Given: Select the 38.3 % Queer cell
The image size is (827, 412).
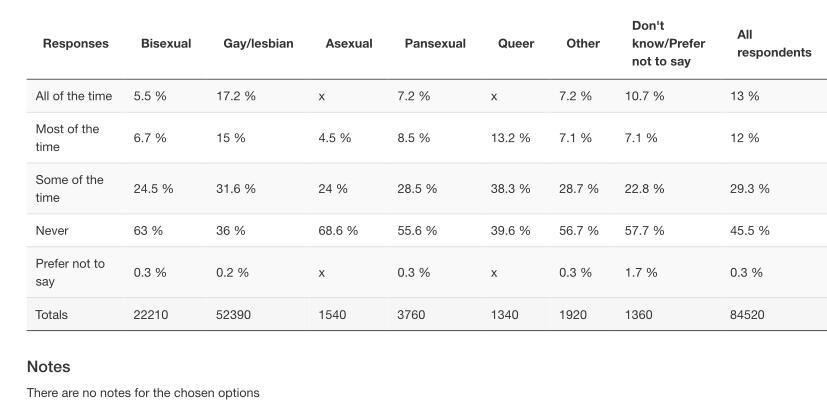Looking at the screenshot, I should [510, 188].
